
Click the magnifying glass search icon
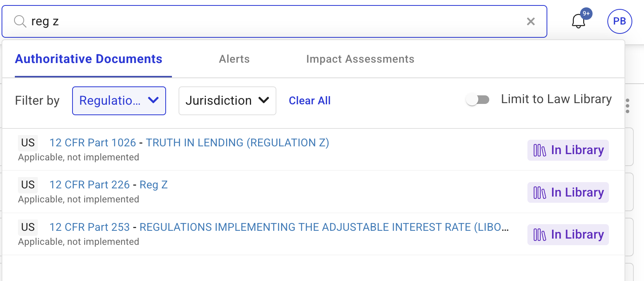[20, 21]
